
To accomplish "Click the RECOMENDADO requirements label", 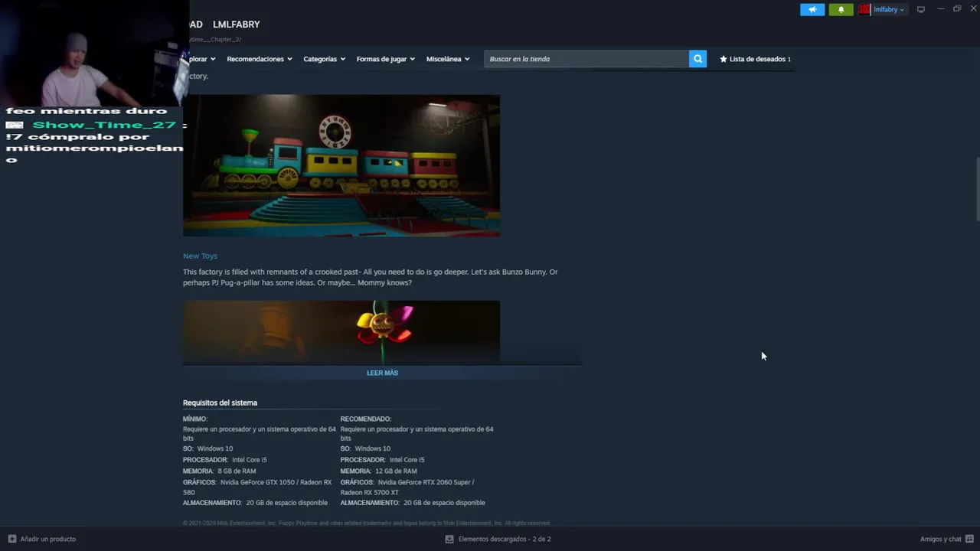I will point(366,419).
